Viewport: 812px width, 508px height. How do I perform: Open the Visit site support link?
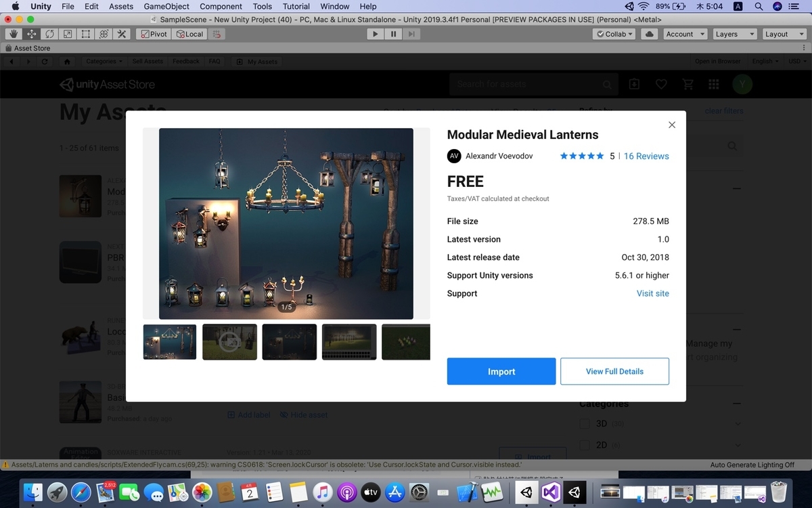tap(653, 293)
